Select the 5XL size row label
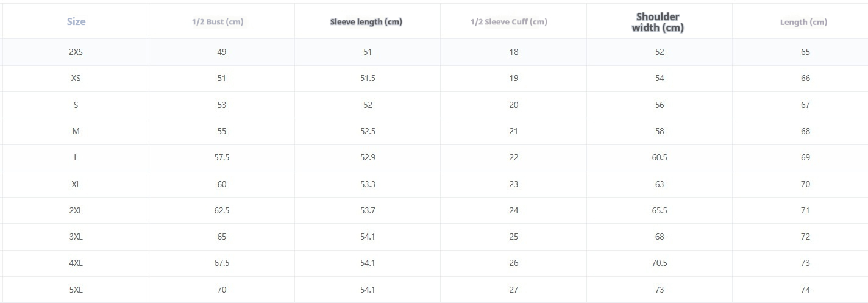Image resolution: width=868 pixels, height=303 pixels. point(76,290)
